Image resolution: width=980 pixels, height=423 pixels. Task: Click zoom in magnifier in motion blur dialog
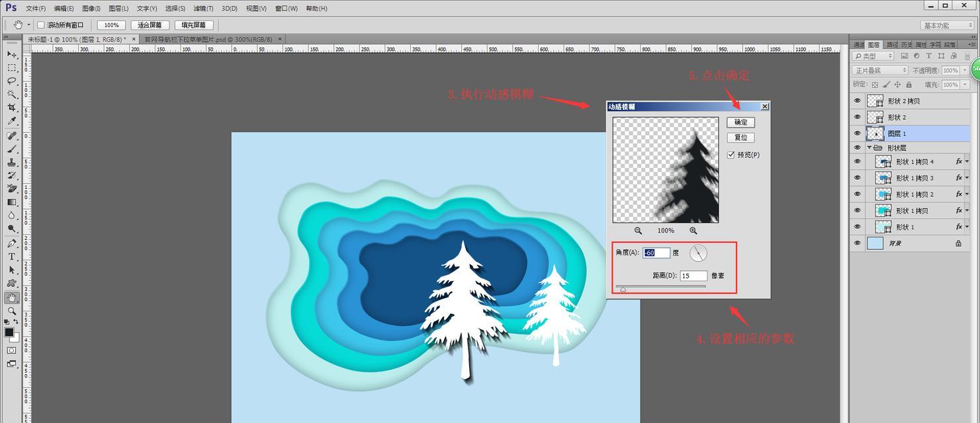(693, 231)
